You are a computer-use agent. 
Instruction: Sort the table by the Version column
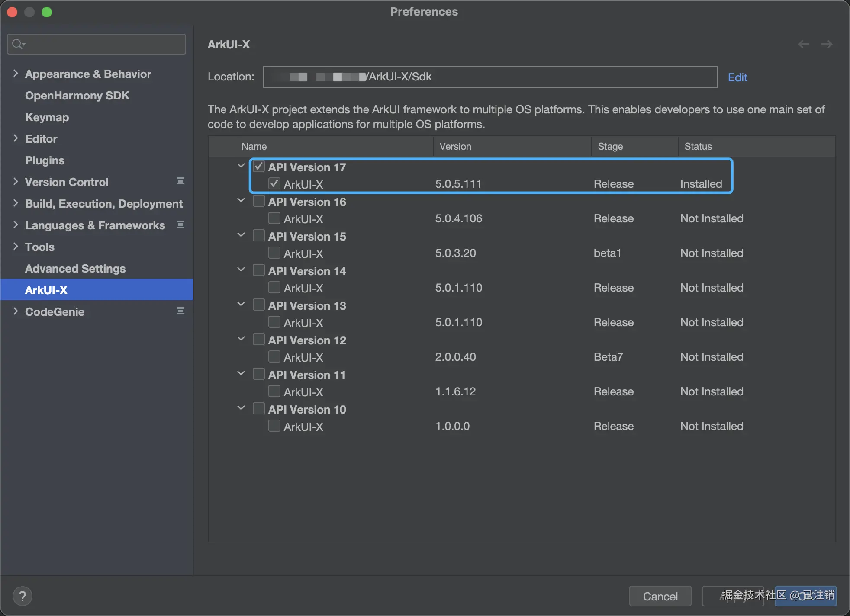(455, 146)
